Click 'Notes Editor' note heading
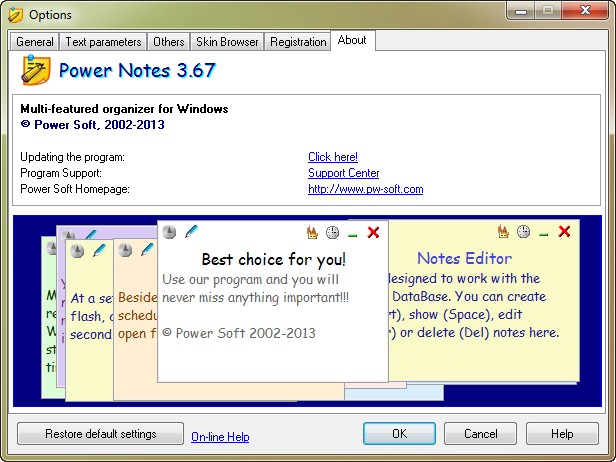This screenshot has height=462, width=616. (x=464, y=258)
